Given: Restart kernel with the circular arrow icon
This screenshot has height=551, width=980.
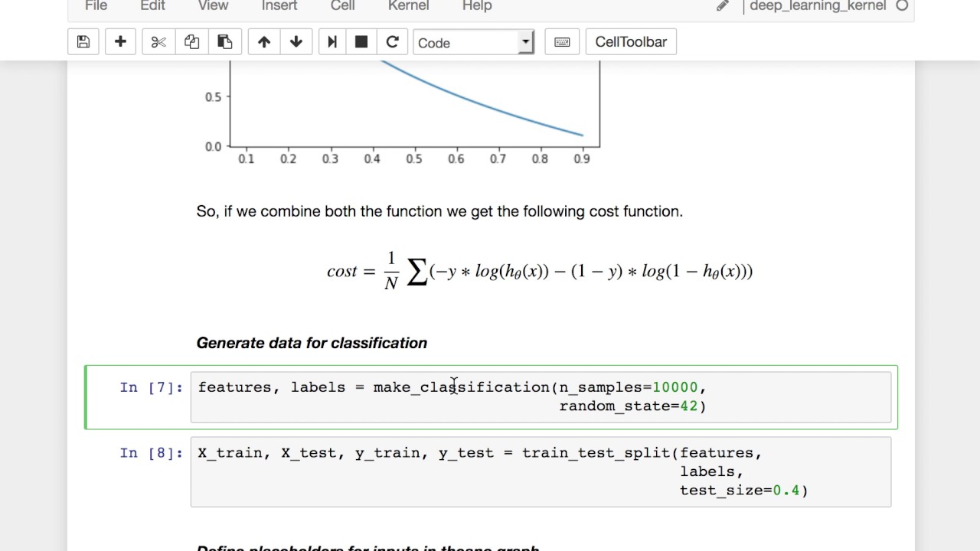Looking at the screenshot, I should [x=392, y=42].
